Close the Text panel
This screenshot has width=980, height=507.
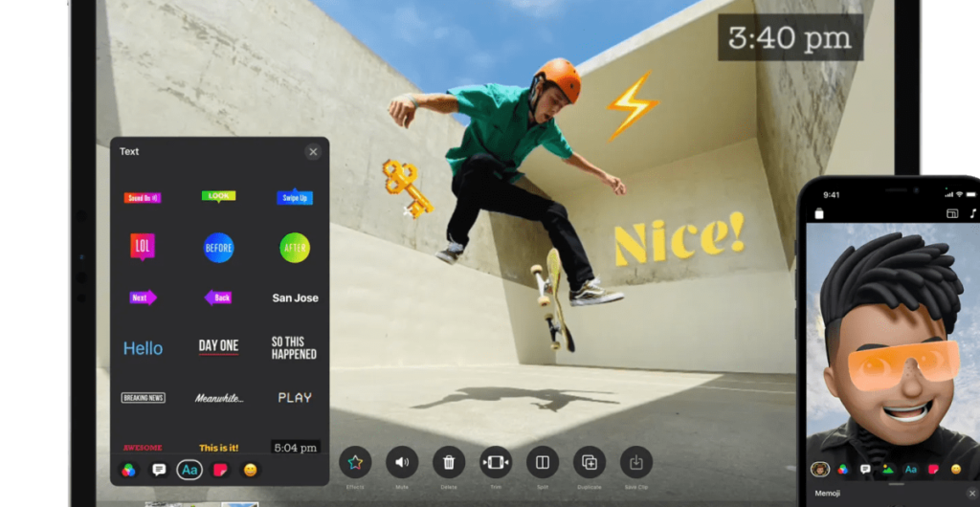click(x=313, y=151)
